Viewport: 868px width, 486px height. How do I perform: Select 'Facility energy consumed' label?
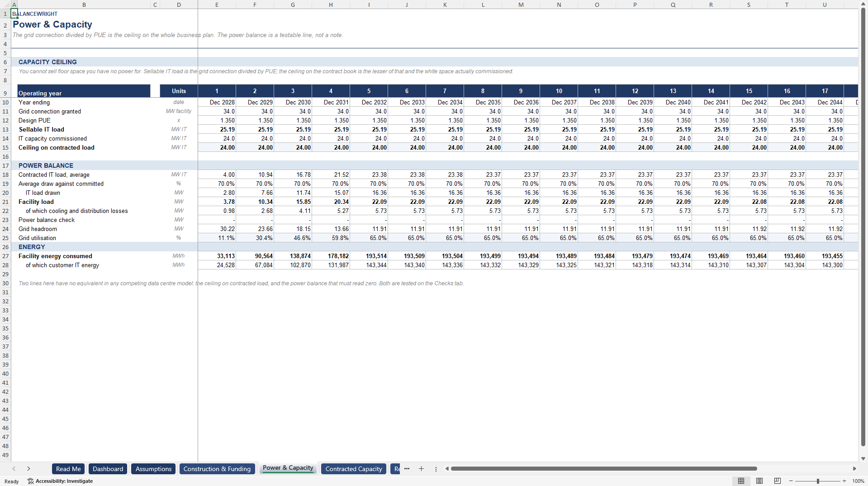point(55,256)
